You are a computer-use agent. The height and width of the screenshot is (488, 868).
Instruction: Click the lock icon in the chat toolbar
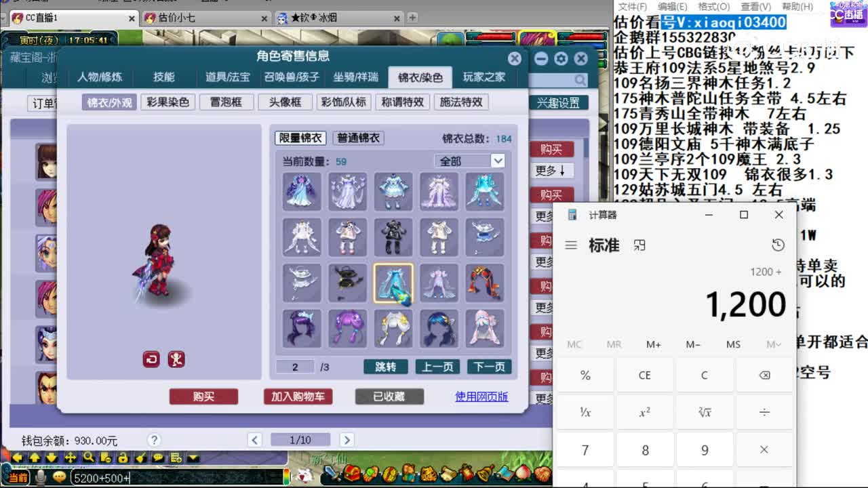point(123,457)
